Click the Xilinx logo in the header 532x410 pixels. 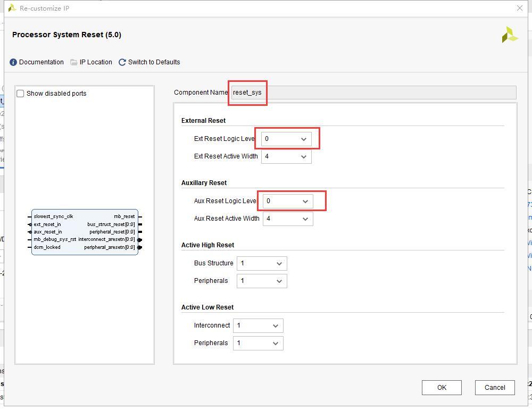coord(509,35)
